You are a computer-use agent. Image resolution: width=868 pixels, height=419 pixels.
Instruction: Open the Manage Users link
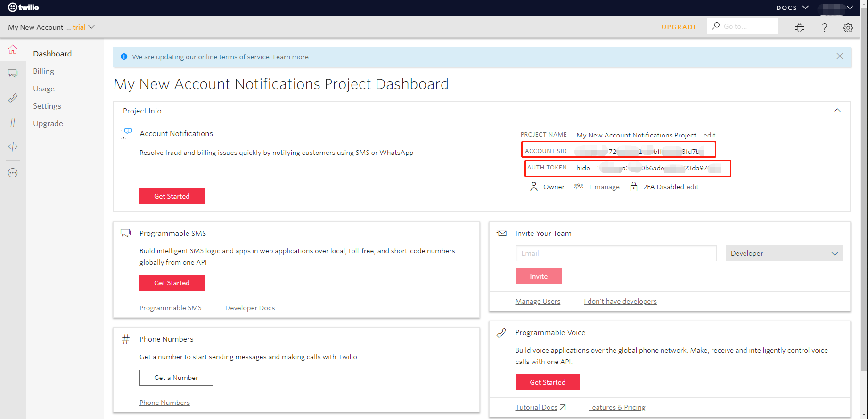coord(538,301)
